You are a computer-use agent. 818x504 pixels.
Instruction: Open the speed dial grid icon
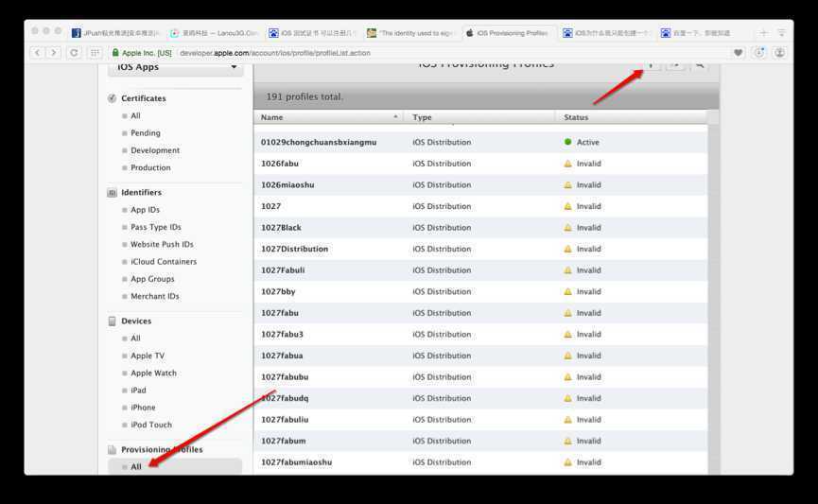click(95, 53)
